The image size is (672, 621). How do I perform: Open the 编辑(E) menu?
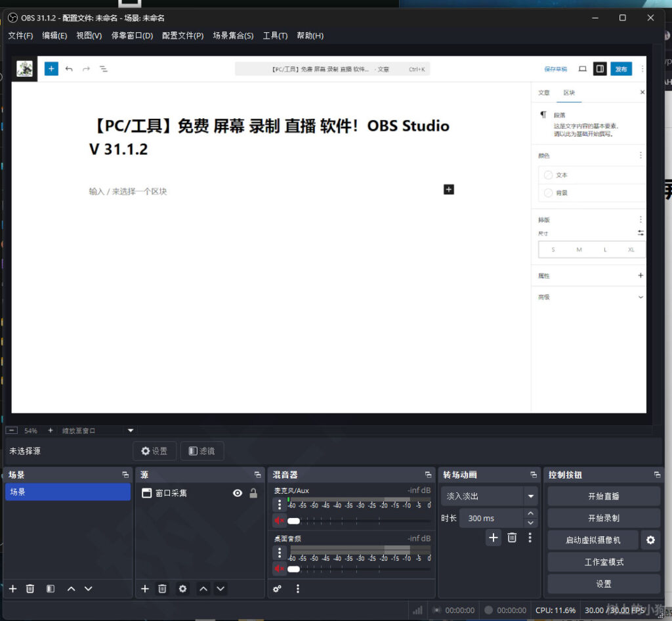pyautogui.click(x=54, y=35)
